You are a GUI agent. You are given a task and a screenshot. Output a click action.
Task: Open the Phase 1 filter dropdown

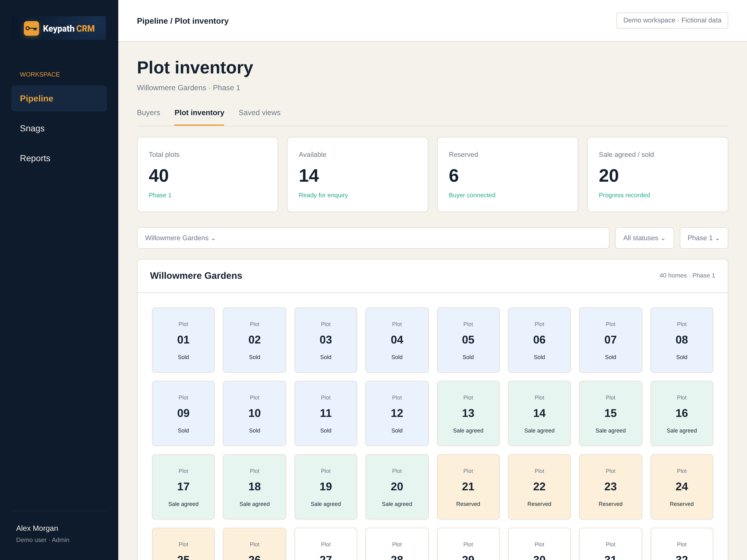click(704, 238)
